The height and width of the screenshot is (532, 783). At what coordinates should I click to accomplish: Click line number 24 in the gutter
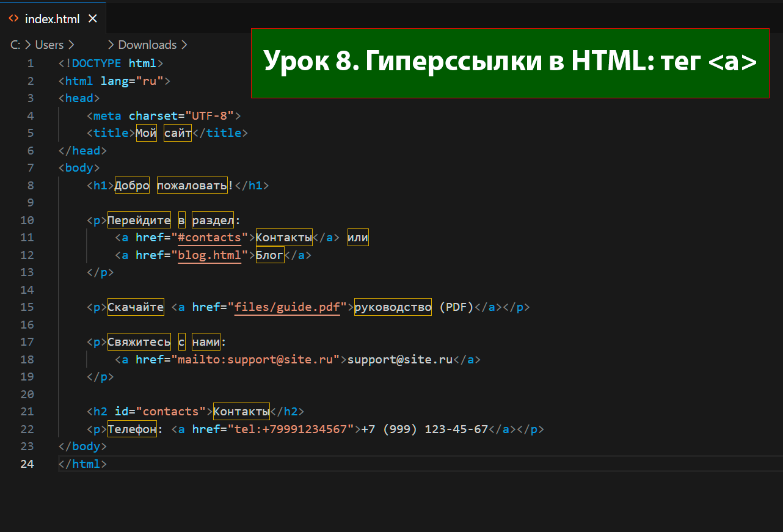coord(27,464)
